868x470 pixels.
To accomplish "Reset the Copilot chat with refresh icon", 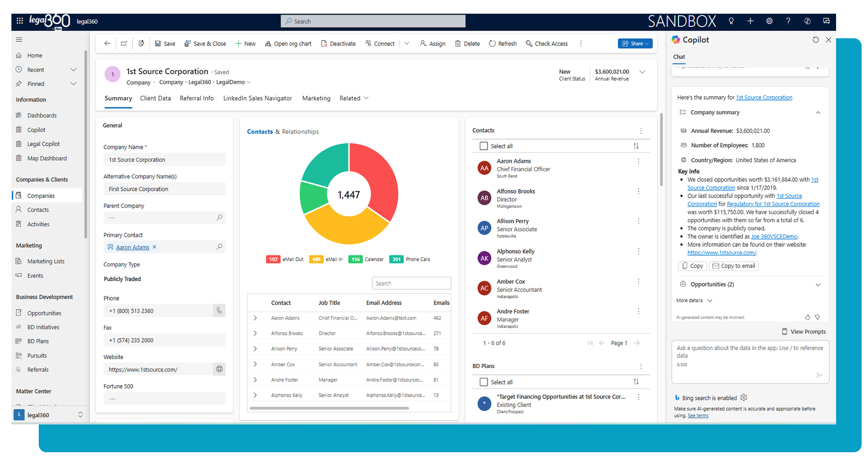I will (x=816, y=40).
